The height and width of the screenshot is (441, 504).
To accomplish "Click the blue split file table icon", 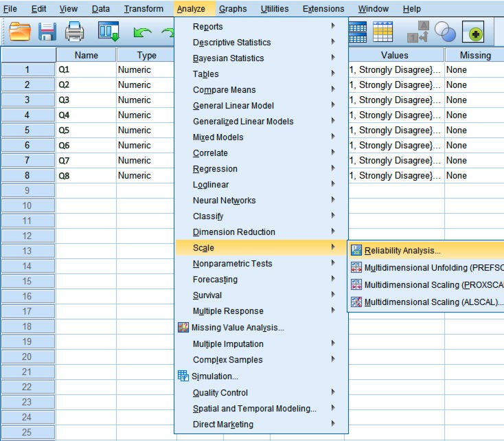I will 358,32.
